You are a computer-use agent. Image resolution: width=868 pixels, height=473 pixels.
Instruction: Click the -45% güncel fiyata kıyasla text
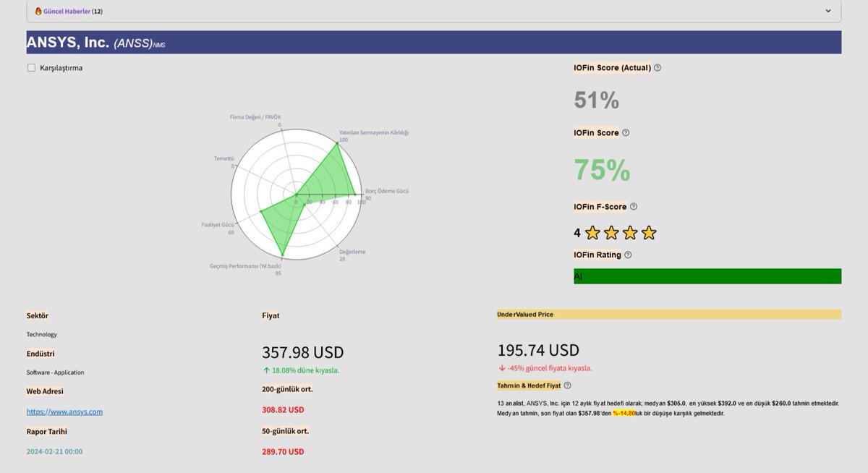[x=545, y=368]
